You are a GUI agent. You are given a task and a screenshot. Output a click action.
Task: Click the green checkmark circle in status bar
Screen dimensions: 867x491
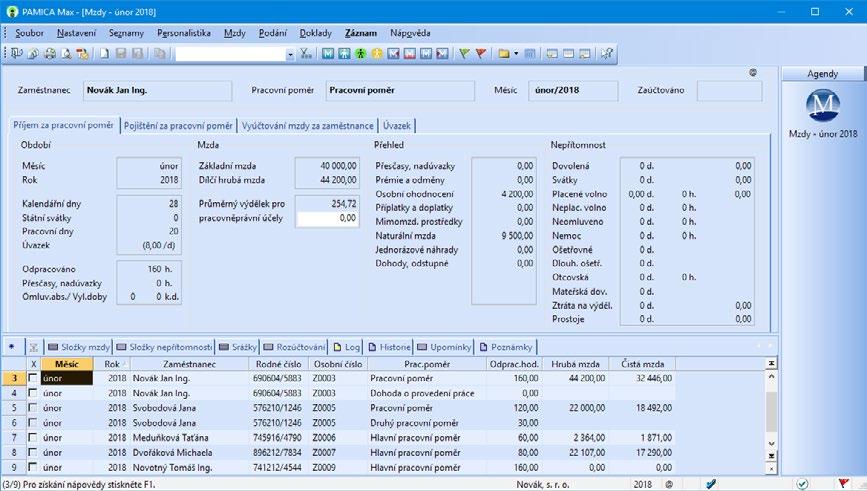[x=802, y=484]
